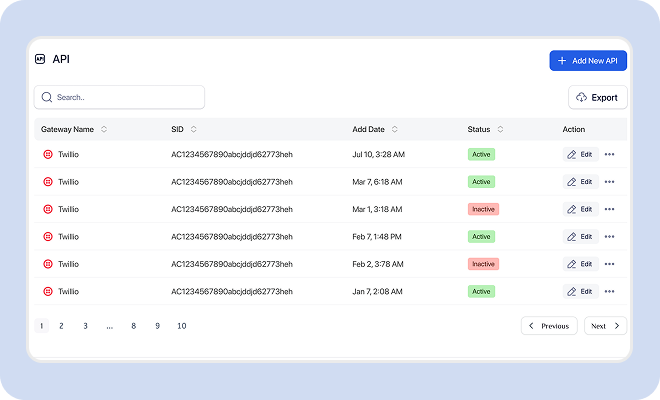Go to page 8

click(x=133, y=326)
